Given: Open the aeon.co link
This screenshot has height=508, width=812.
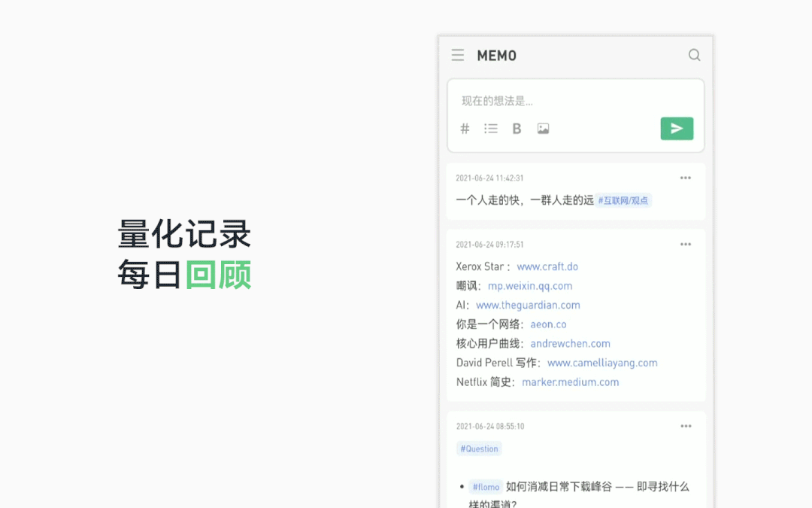Looking at the screenshot, I should pyautogui.click(x=548, y=324).
